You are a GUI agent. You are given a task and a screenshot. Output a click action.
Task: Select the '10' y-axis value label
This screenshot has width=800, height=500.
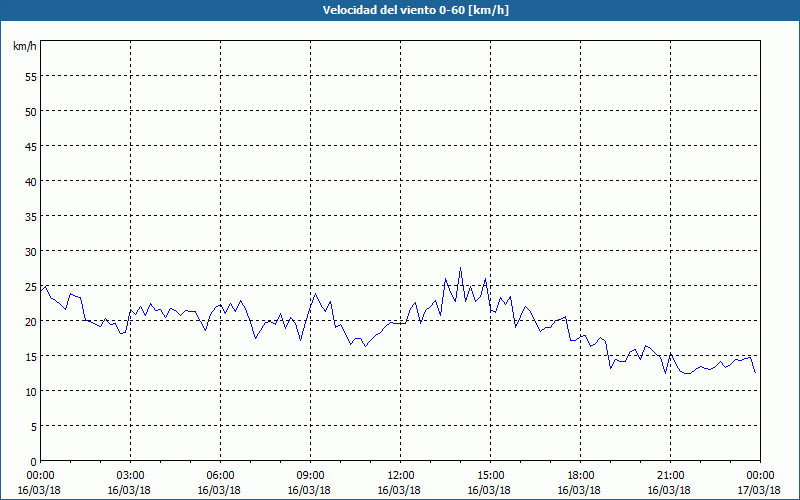click(x=31, y=391)
